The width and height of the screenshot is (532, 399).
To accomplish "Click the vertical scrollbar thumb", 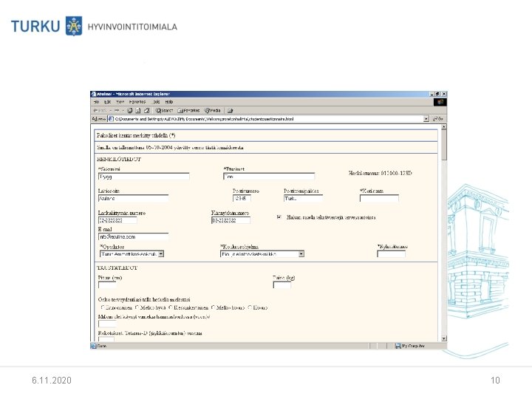I will tap(443, 146).
